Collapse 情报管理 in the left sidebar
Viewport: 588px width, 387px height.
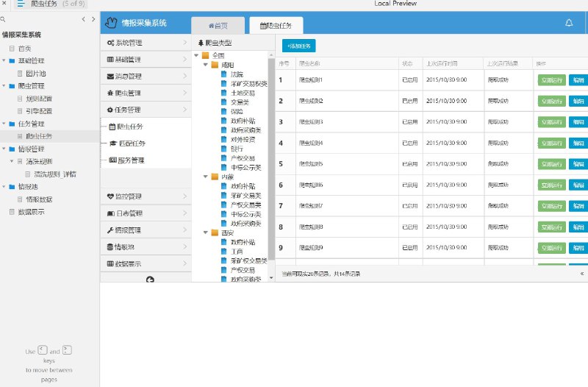click(4, 149)
